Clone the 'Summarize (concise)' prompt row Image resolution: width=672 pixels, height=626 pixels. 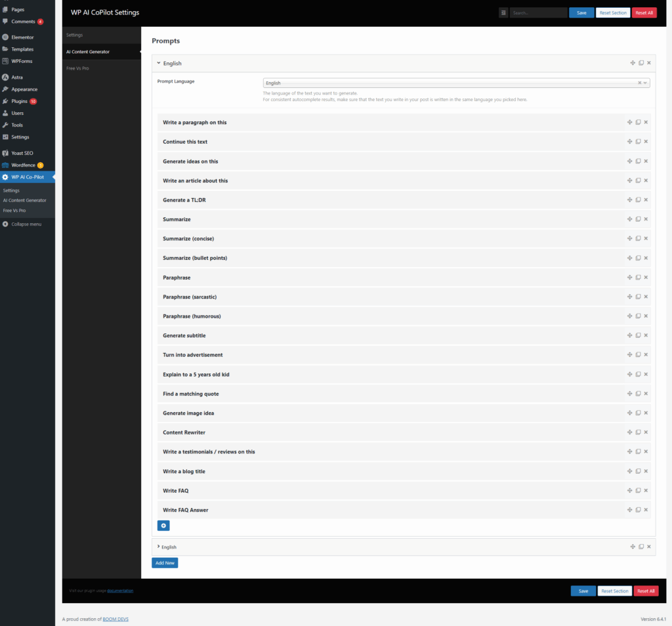[x=638, y=238]
